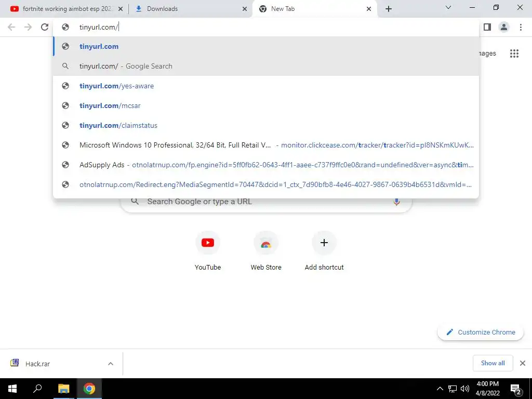Screen dimensions: 532x399
Task: Click Chrome icon in taskbar
Action: pos(89,389)
